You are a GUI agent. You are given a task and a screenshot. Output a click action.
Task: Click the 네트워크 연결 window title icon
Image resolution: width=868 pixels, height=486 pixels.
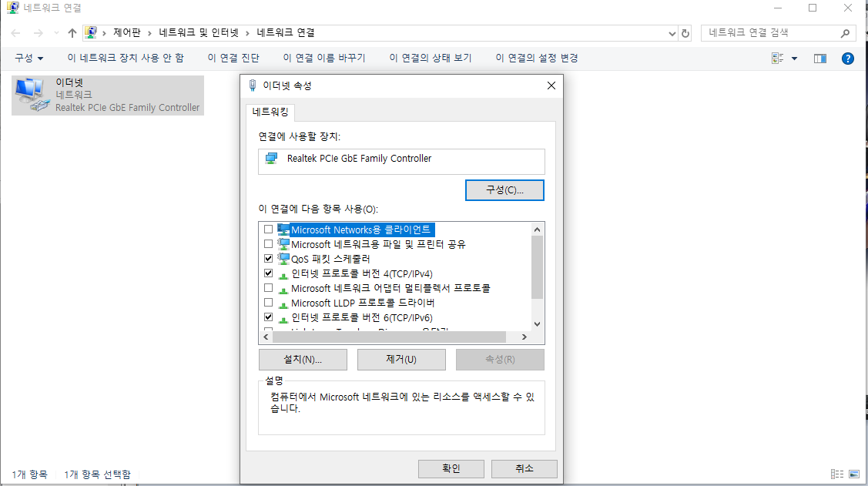(13, 8)
